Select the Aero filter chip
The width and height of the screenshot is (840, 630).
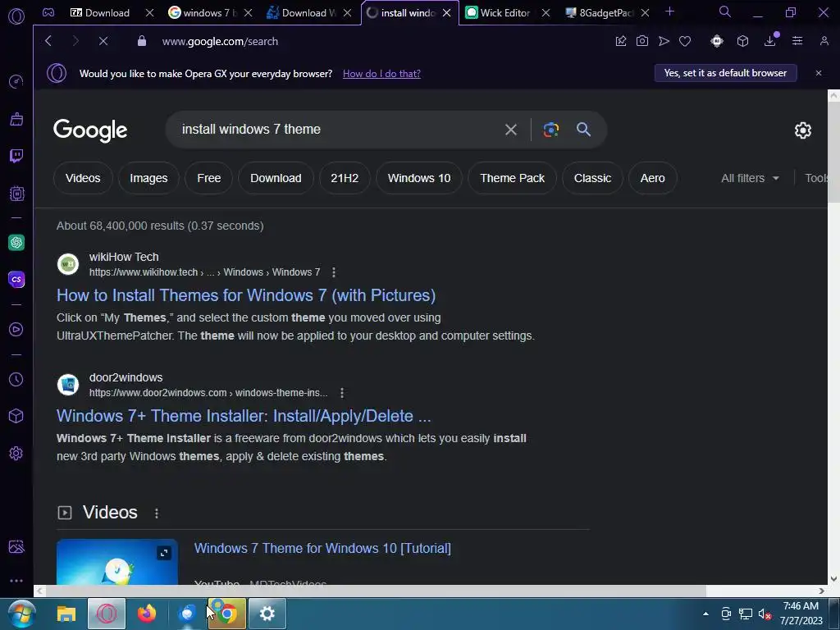tap(652, 178)
